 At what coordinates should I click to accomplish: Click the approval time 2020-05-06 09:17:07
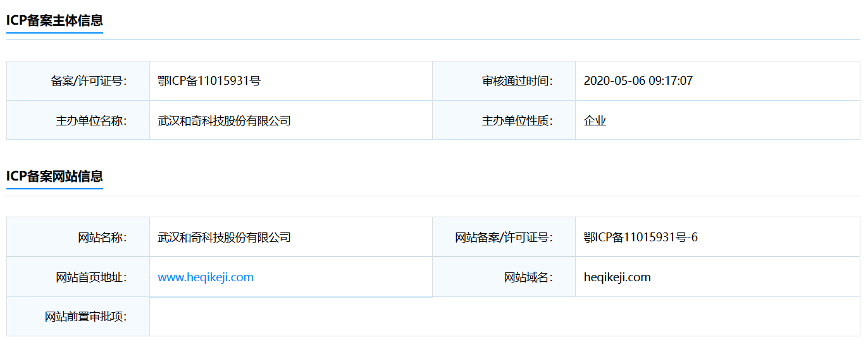pos(638,81)
